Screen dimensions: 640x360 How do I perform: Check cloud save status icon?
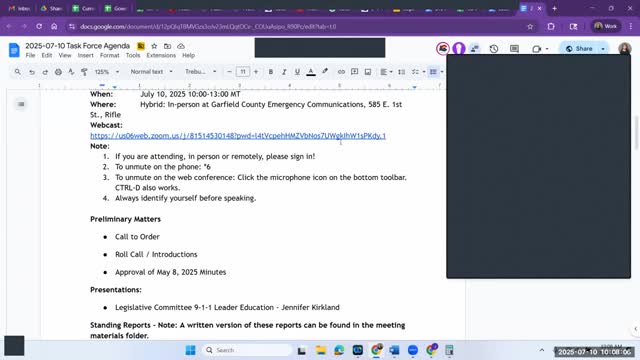181,46
